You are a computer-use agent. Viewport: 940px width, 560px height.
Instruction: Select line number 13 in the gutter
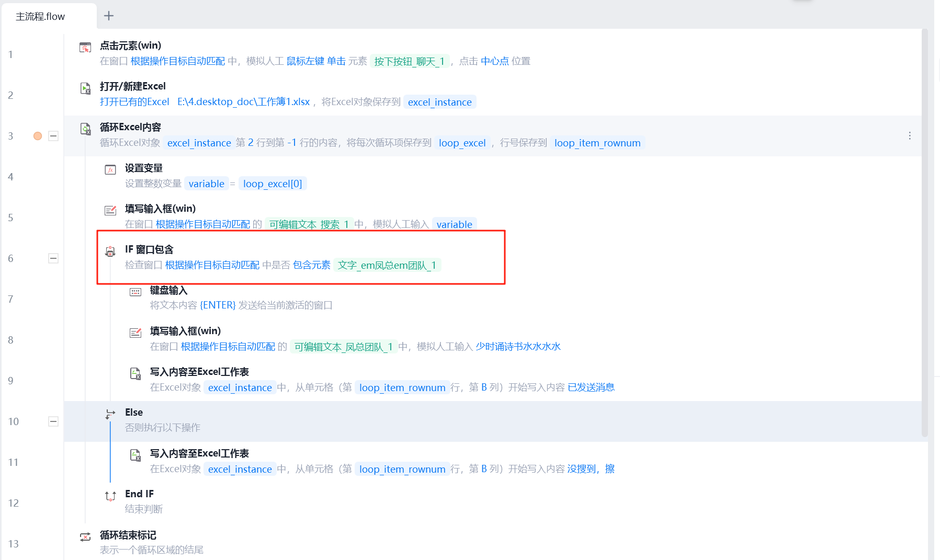[x=13, y=544]
